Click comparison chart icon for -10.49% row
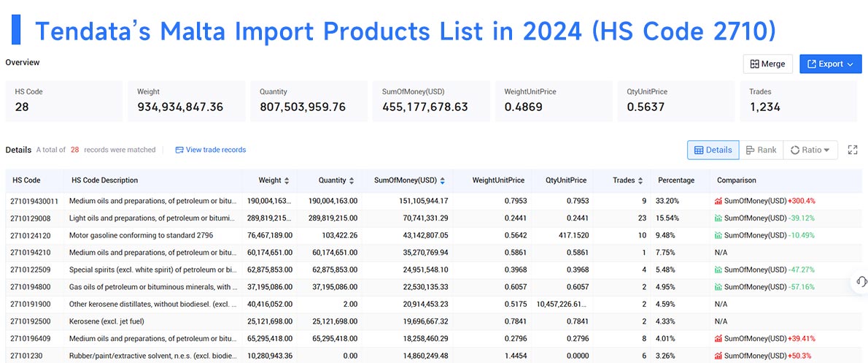 tap(718, 235)
